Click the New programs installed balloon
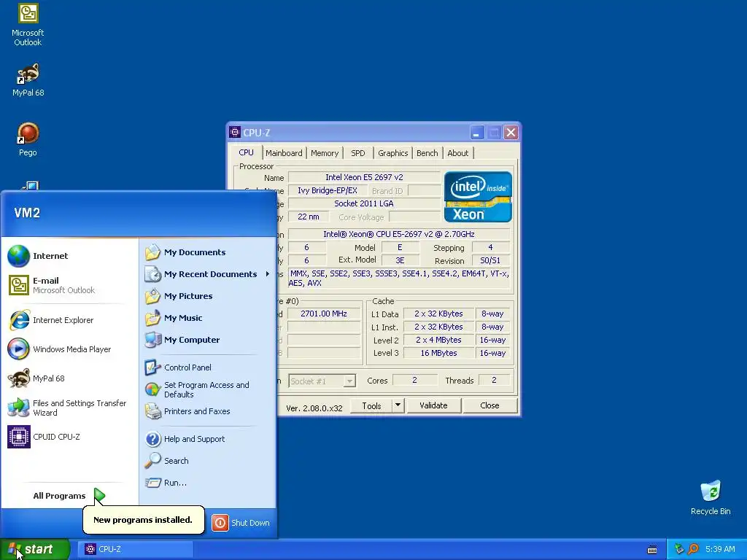 143,519
